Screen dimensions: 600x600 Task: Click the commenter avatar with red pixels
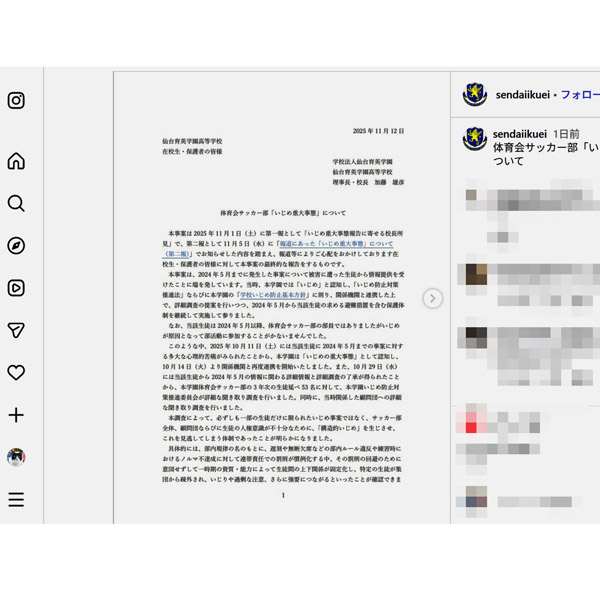click(x=471, y=421)
